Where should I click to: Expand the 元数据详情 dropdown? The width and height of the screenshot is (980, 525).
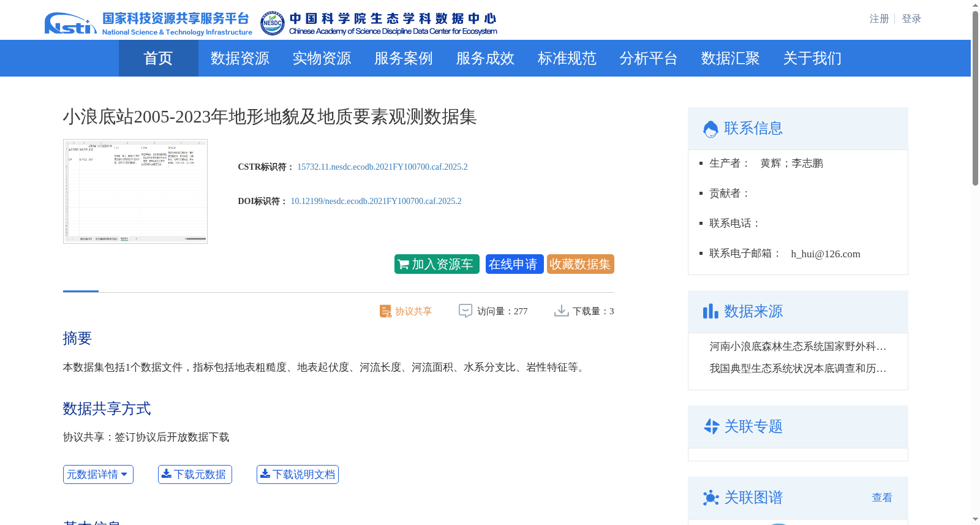coord(98,474)
